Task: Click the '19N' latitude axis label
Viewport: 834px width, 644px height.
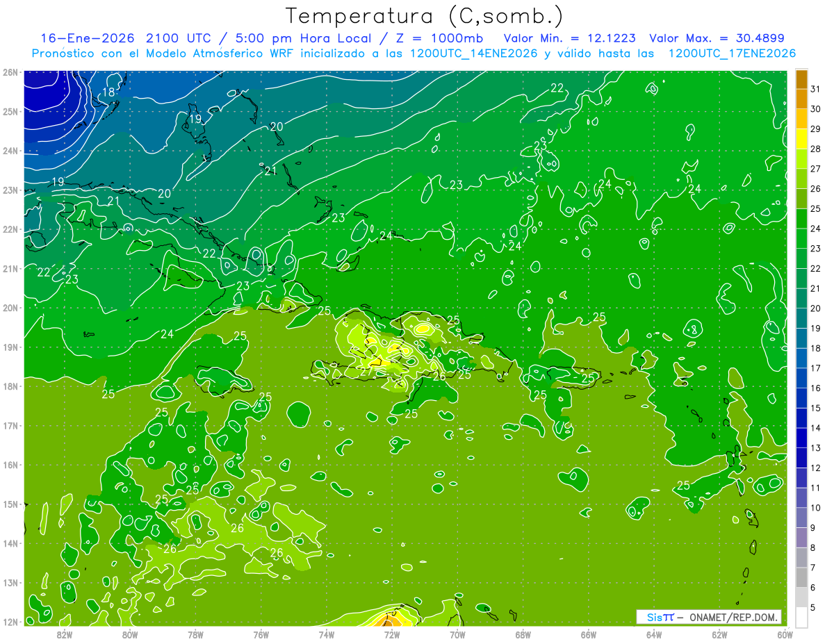Action: pyautogui.click(x=10, y=347)
